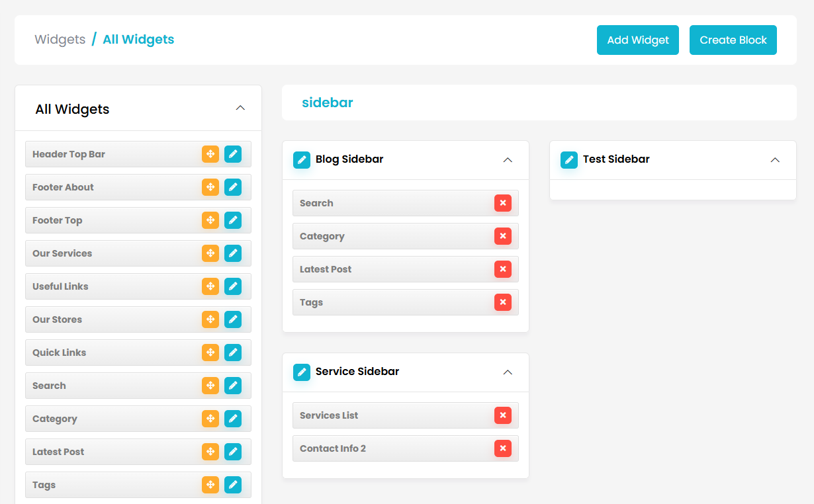Collapse the All Widgets panel
Image resolution: width=814 pixels, height=504 pixels.
pyautogui.click(x=240, y=108)
